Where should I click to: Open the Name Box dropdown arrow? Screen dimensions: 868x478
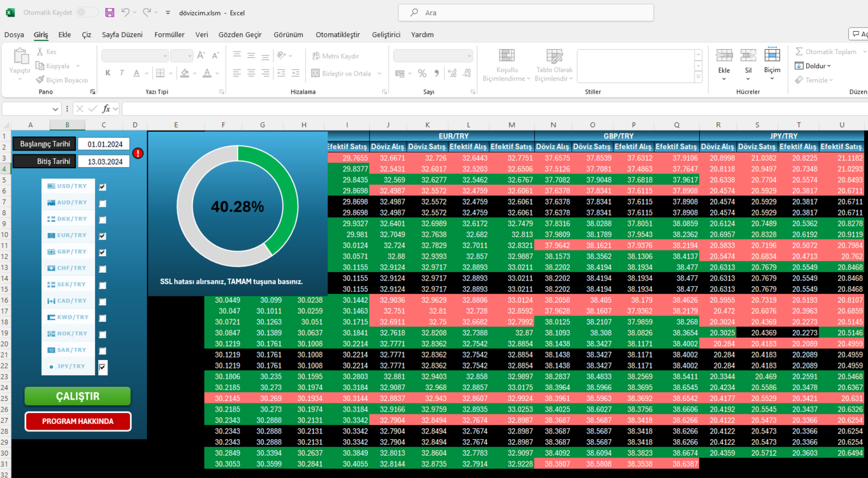(56, 109)
